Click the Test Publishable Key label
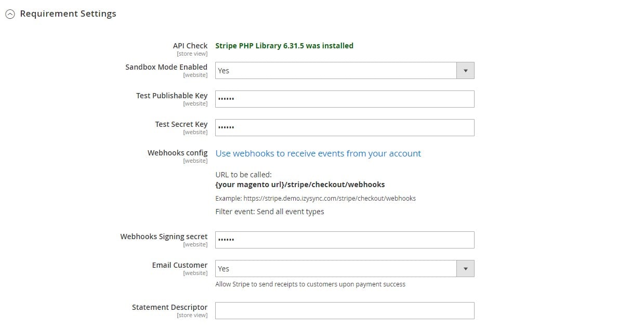The height and width of the screenshot is (327, 644). tap(172, 96)
